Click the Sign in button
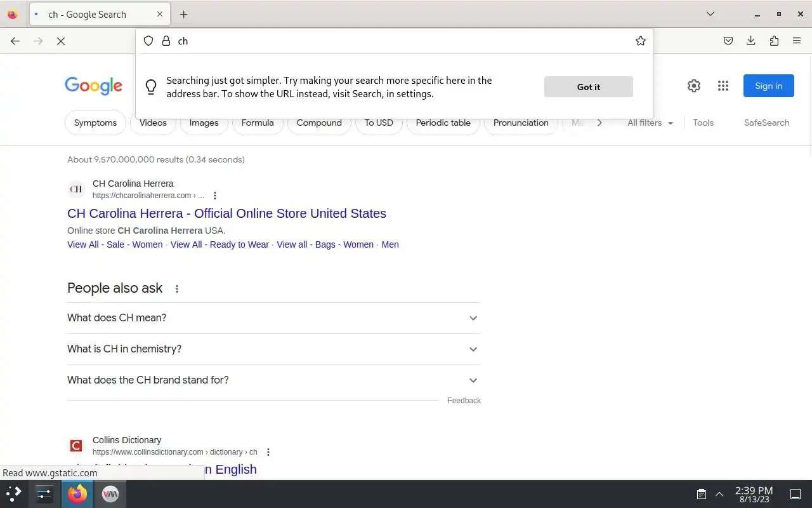Screen dimensions: 812x508 [x=768, y=86]
